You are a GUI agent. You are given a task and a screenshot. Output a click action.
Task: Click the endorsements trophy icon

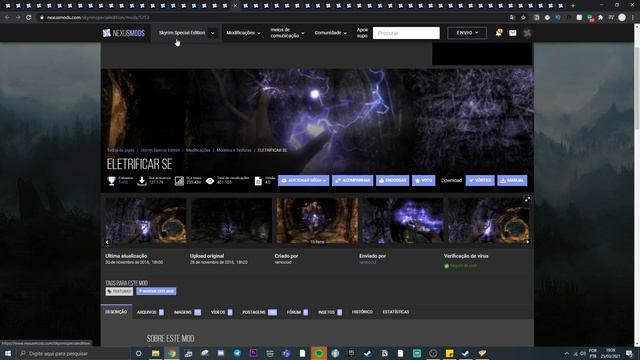tap(111, 181)
